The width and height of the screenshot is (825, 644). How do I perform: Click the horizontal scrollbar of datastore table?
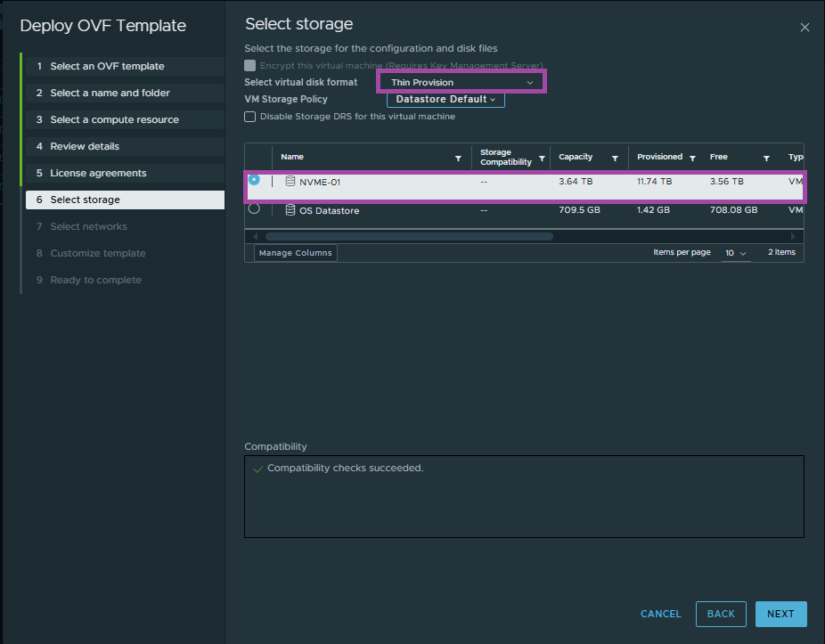click(x=409, y=237)
